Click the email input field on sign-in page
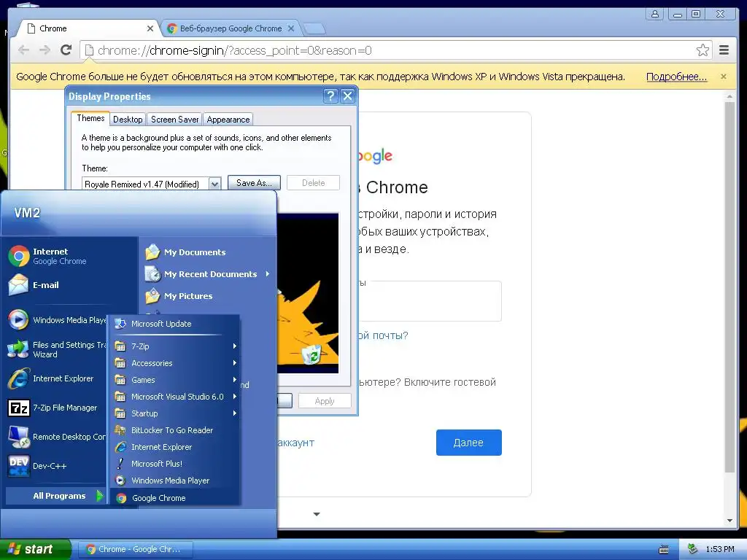This screenshot has width=747, height=560. (430, 301)
